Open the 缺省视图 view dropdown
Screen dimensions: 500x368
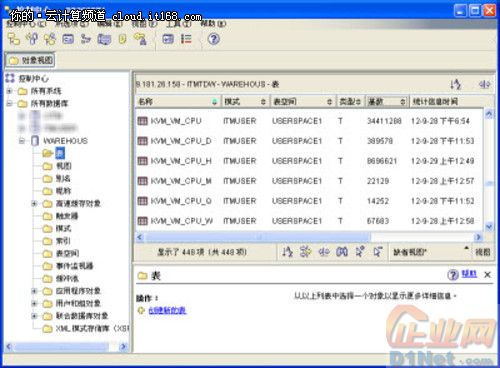[x=431, y=252]
